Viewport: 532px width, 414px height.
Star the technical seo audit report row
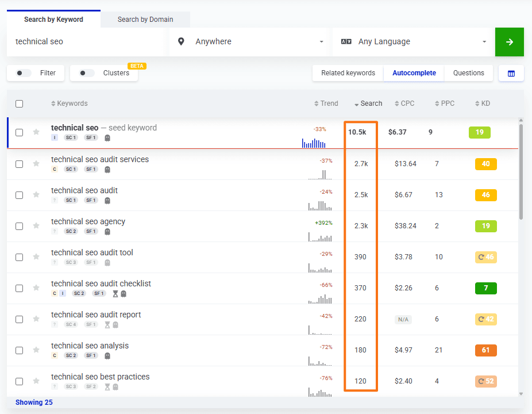pos(36,319)
